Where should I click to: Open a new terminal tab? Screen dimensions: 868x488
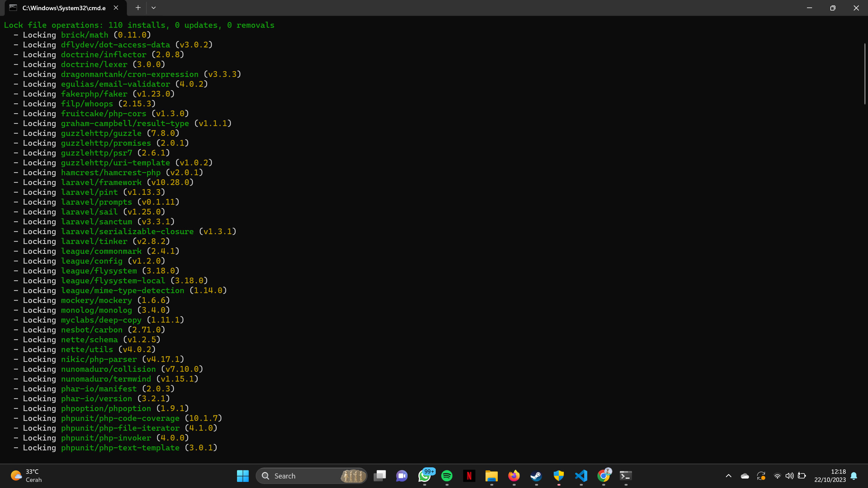click(138, 8)
